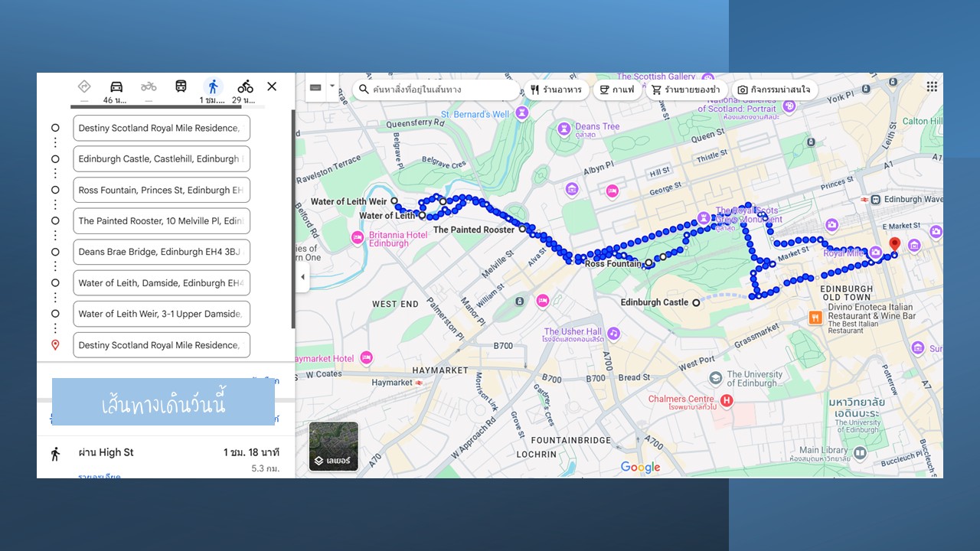This screenshot has width=980, height=551.
Task: Edit Destiny Scotland starting point field
Action: (x=162, y=128)
